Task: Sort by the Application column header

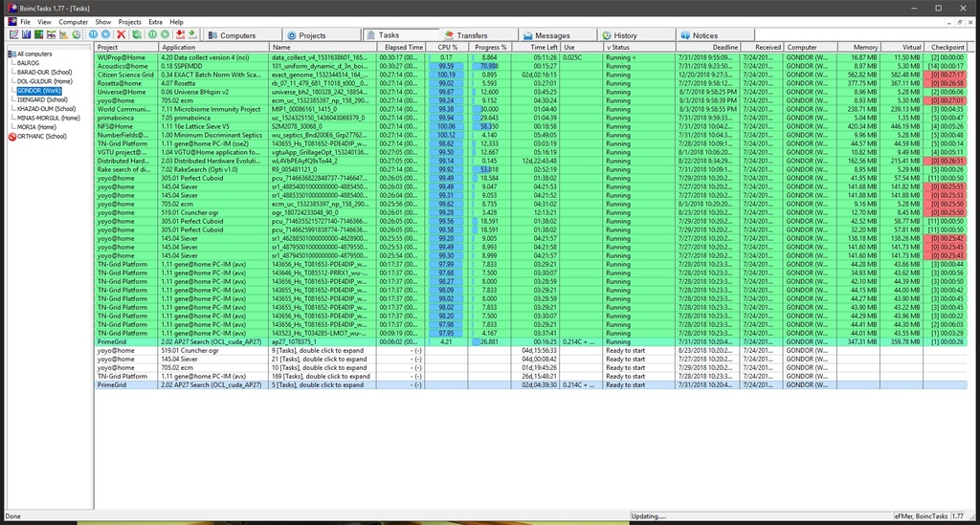Action: [x=214, y=48]
